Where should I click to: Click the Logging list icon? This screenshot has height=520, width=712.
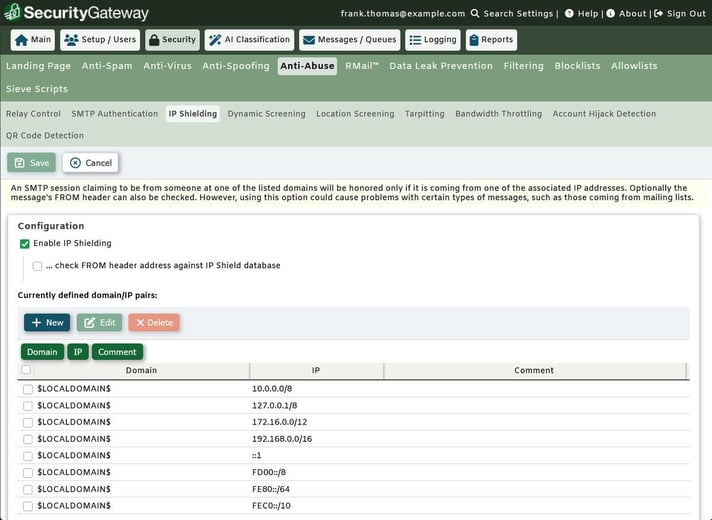(x=415, y=40)
